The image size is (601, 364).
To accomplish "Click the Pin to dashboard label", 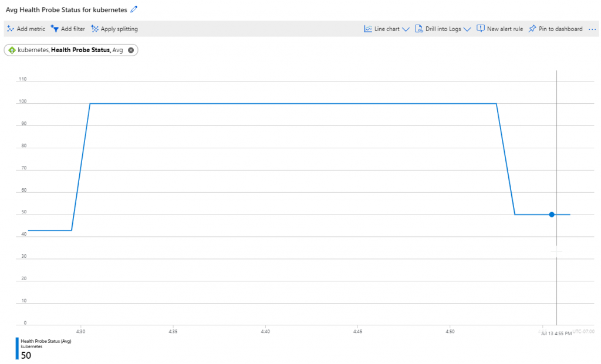I will click(x=561, y=29).
